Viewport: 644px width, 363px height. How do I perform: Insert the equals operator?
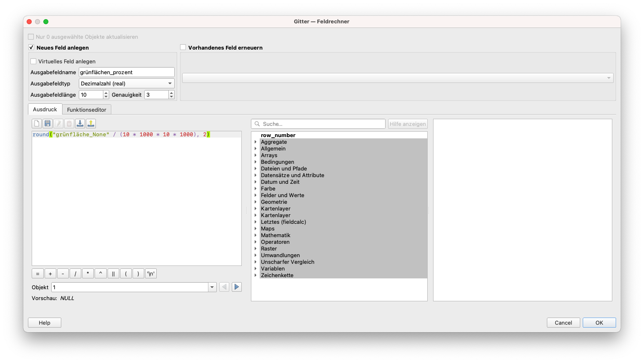(38, 274)
